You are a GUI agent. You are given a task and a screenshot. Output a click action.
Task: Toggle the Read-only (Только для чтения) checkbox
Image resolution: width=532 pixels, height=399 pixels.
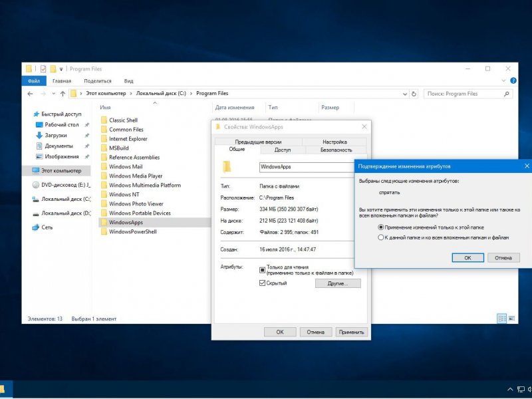pyautogui.click(x=262, y=270)
